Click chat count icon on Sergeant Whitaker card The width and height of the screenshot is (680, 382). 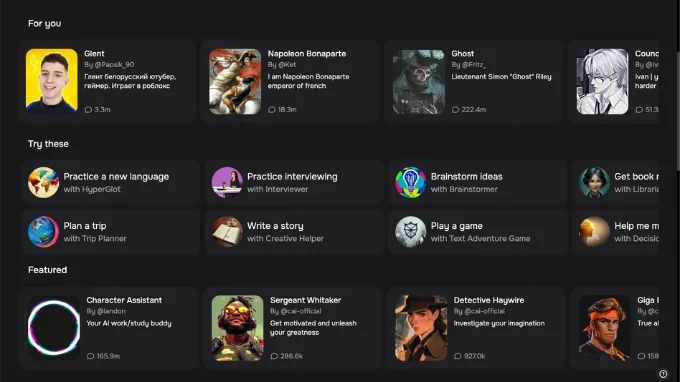(274, 356)
